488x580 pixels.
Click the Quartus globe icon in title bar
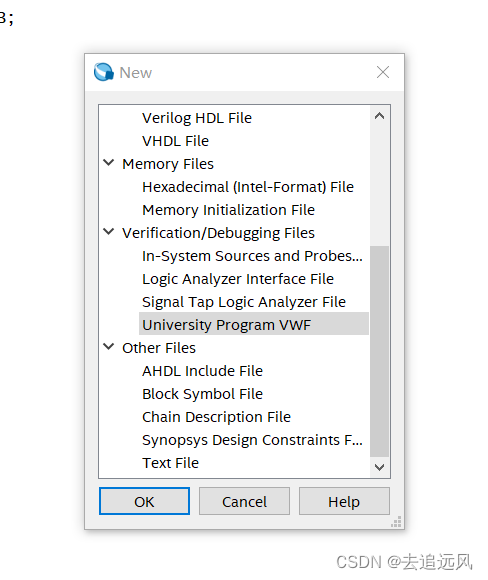(x=104, y=72)
